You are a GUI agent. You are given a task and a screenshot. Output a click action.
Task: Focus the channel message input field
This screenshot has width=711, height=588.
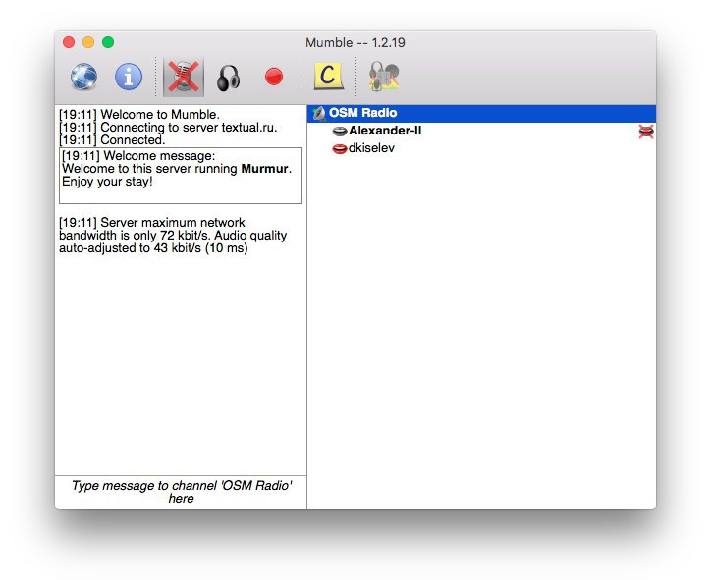click(x=181, y=492)
